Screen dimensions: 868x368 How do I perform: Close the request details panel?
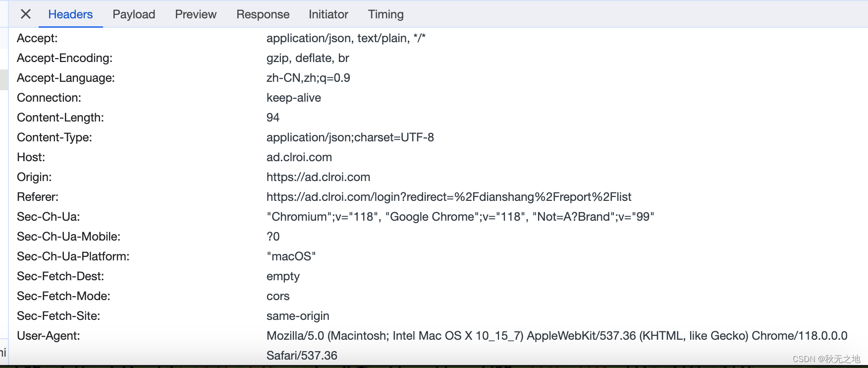pos(26,14)
